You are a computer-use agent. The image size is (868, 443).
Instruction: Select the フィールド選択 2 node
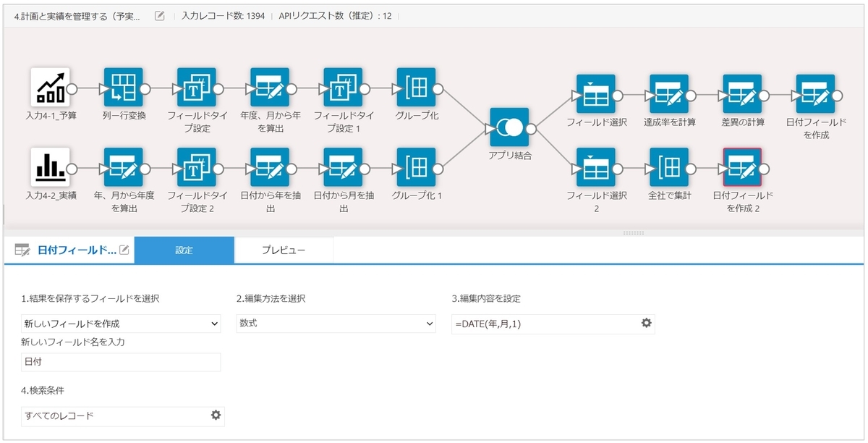click(595, 166)
